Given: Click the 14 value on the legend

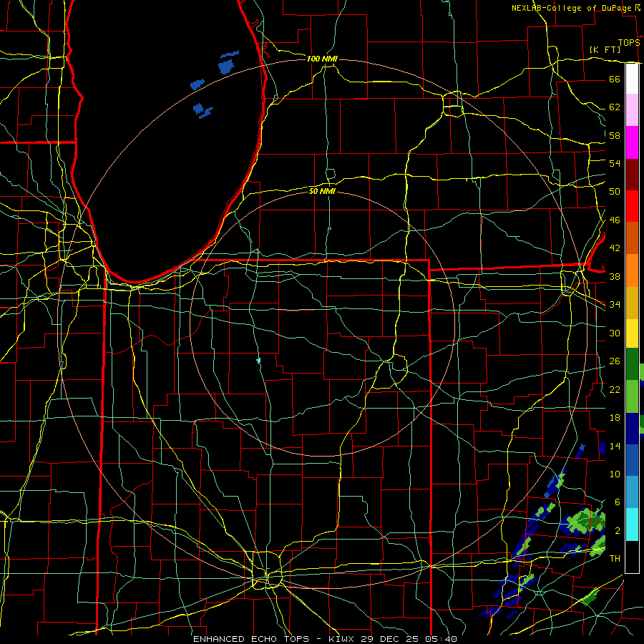Looking at the screenshot, I should (615, 446).
